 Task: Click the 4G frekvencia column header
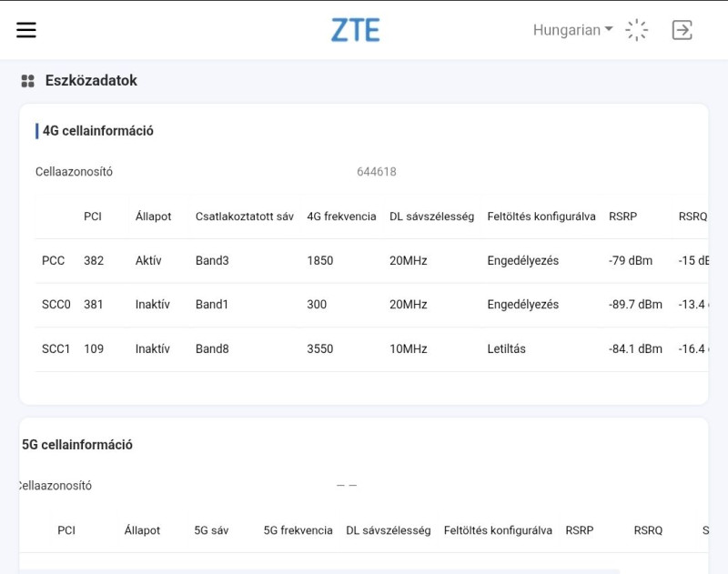(x=341, y=217)
